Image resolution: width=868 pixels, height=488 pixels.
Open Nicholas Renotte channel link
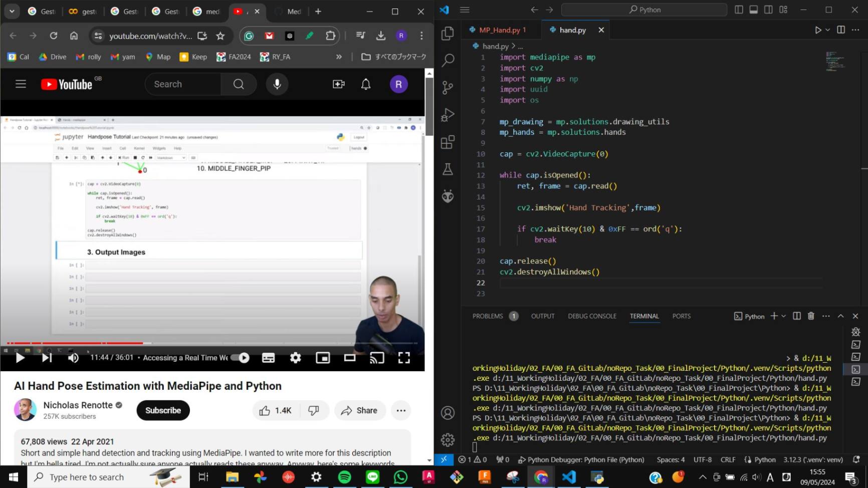(x=78, y=405)
